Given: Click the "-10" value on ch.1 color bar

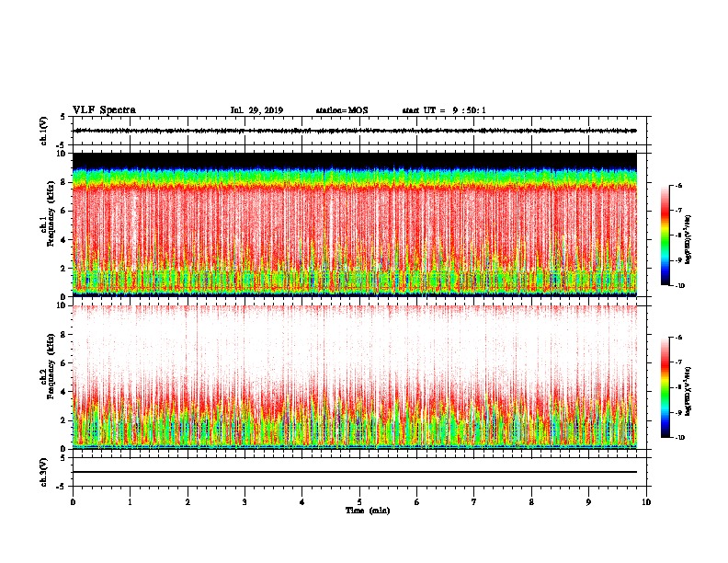Looking at the screenshot, I should tap(680, 286).
